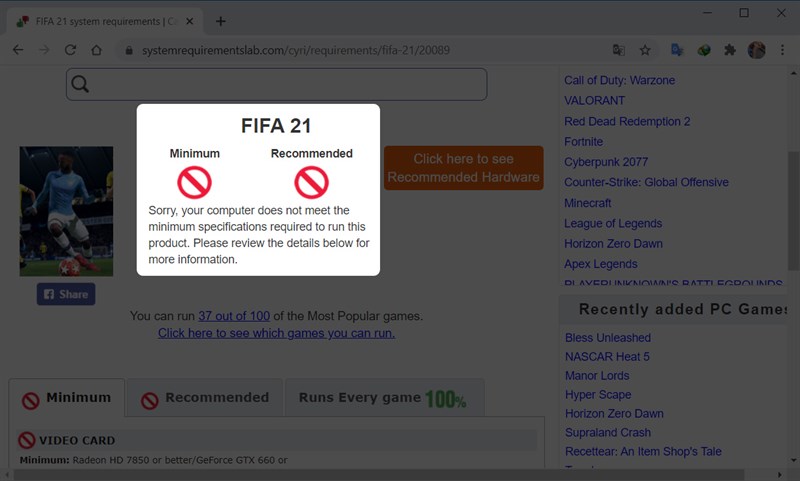This screenshot has height=481, width=800.
Task: Select the Recommended requirements tab
Action: click(x=205, y=398)
